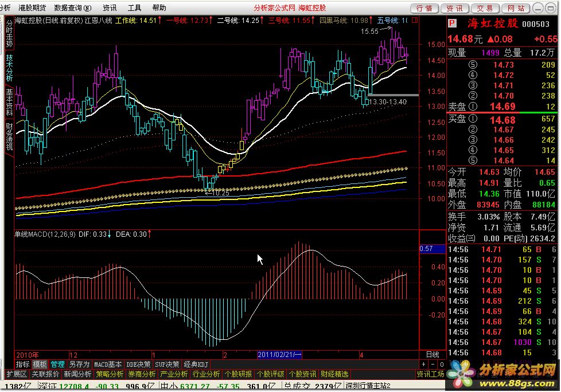Click the 深证 index value in status bar
Viewport: 561px width, 392px height.
click(x=73, y=386)
